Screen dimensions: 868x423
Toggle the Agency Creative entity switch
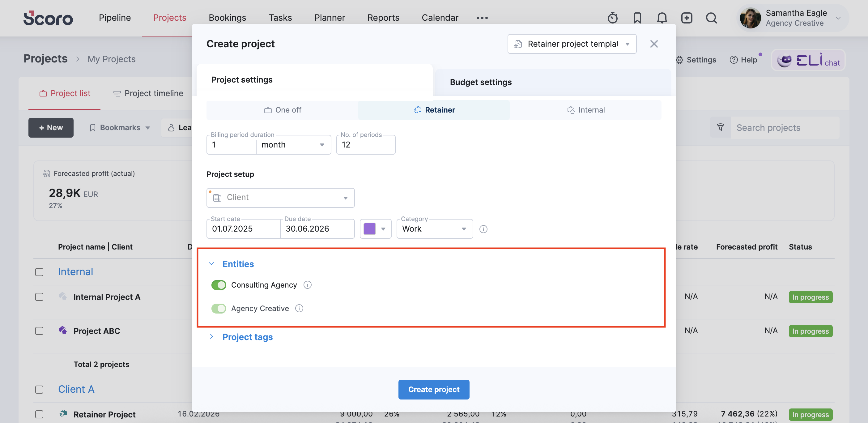pos(219,308)
